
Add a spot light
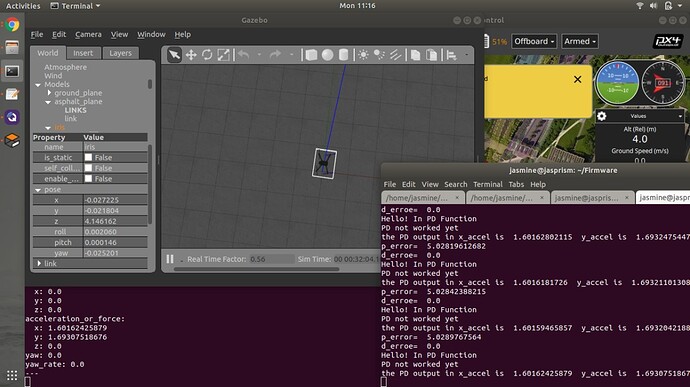point(379,55)
